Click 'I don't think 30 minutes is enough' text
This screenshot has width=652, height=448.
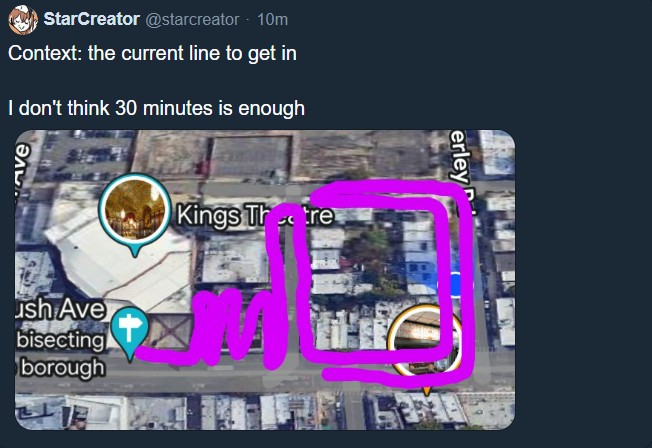156,108
